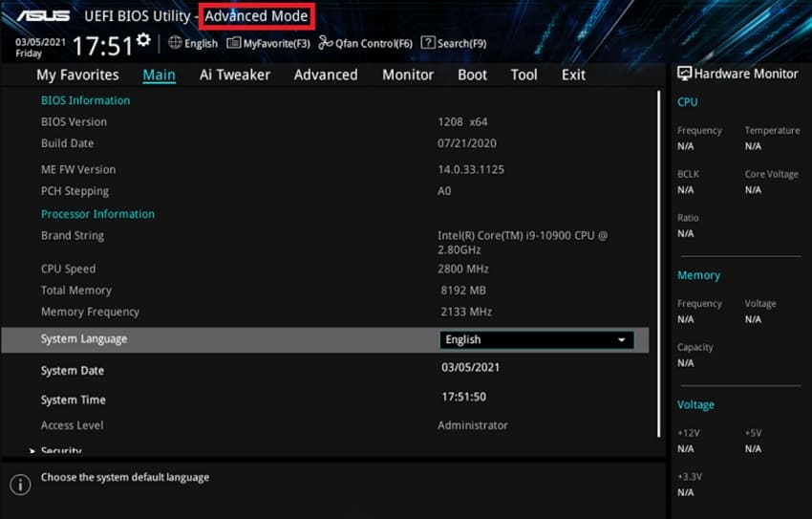Switch to My Favorites tab
Screen dimensions: 812x519
click(77, 76)
